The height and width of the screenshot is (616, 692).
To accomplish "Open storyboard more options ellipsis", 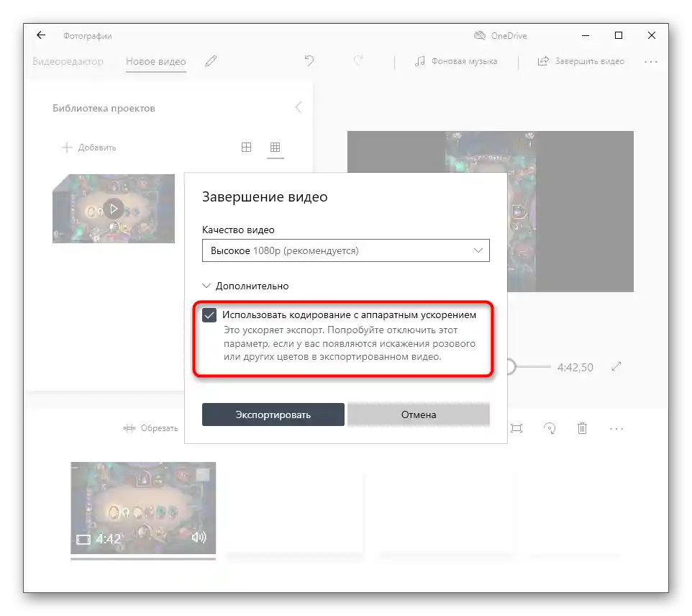I will pos(616,429).
